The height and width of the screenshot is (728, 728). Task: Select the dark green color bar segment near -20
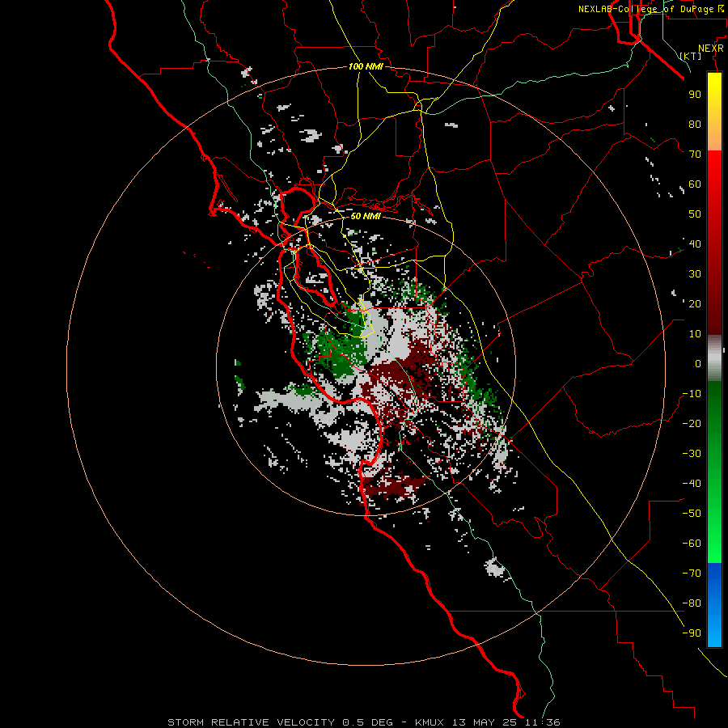click(714, 418)
